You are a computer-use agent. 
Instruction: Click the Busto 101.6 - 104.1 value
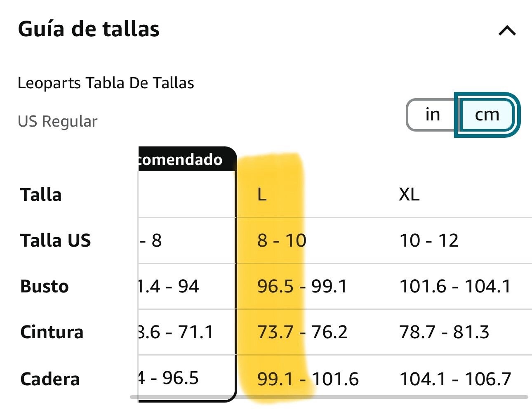(455, 286)
